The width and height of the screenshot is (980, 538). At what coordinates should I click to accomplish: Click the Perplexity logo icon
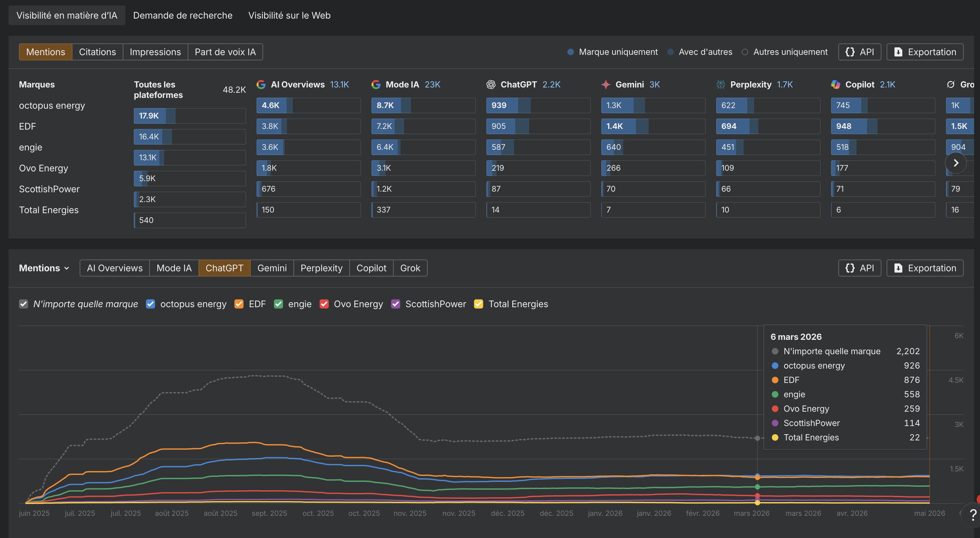[720, 85]
